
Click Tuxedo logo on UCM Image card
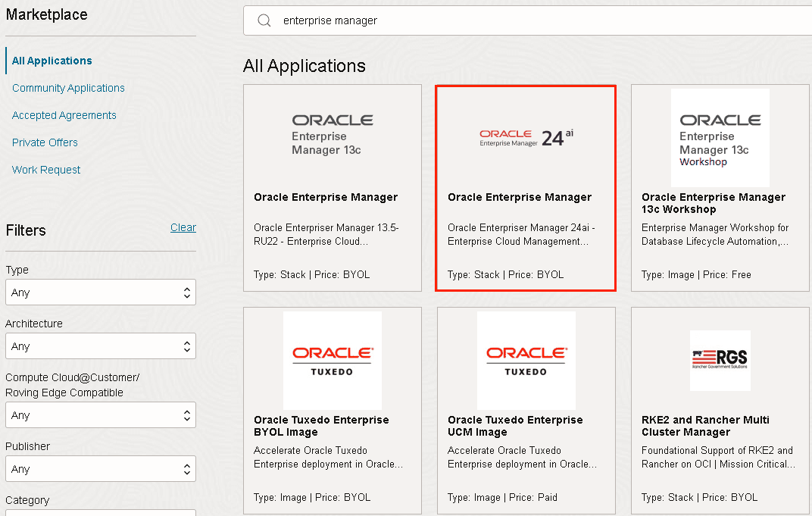(x=526, y=361)
